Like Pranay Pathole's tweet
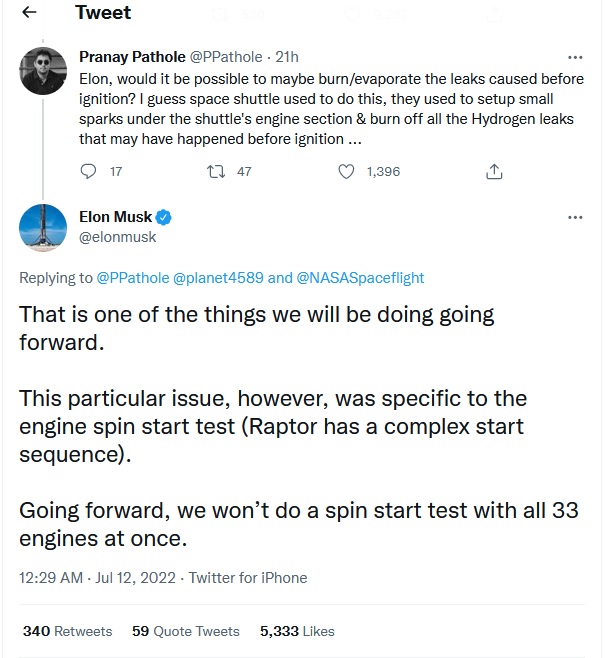 pyautogui.click(x=347, y=172)
